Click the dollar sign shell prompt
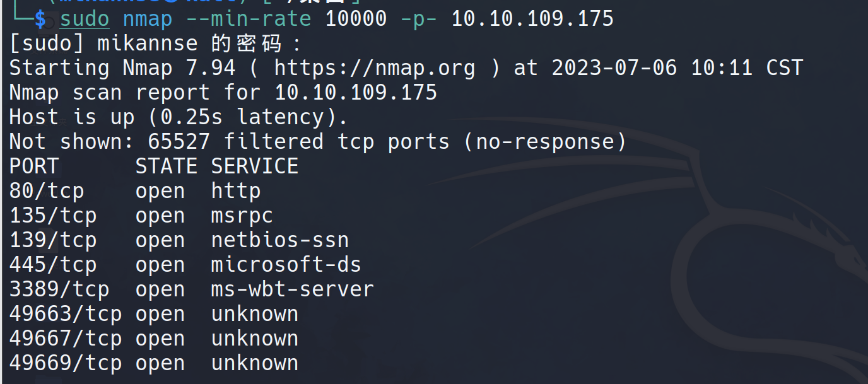This screenshot has width=868, height=384. pos(40,18)
